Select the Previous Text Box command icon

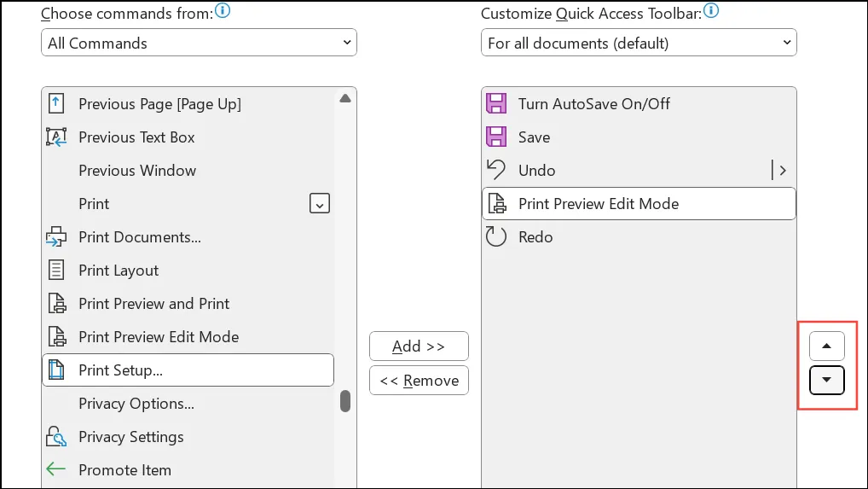[56, 137]
